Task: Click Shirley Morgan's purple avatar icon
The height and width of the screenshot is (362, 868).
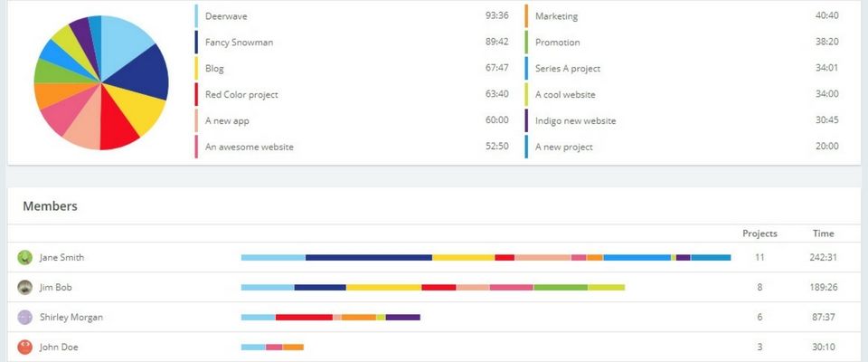Action: (25, 317)
